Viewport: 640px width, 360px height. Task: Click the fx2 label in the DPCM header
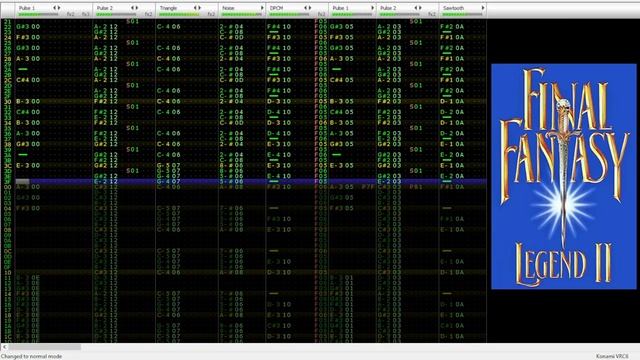[321, 14]
